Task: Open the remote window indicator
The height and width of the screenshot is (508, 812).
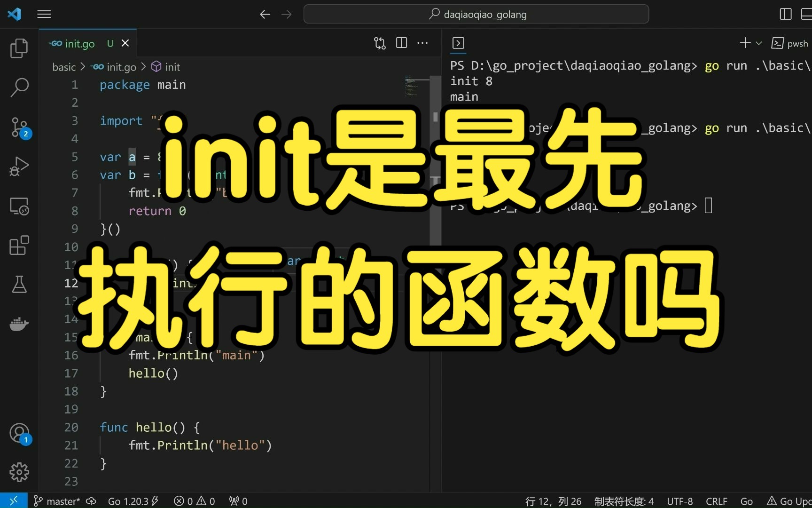Action: pos(14,501)
